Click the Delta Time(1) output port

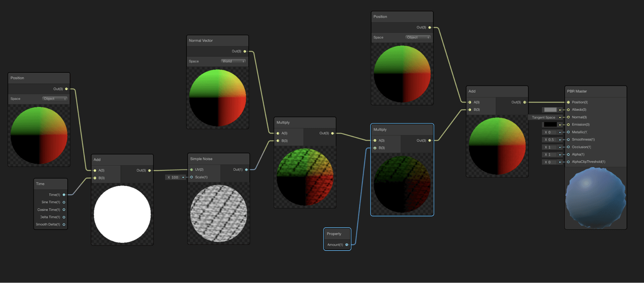pos(64,217)
